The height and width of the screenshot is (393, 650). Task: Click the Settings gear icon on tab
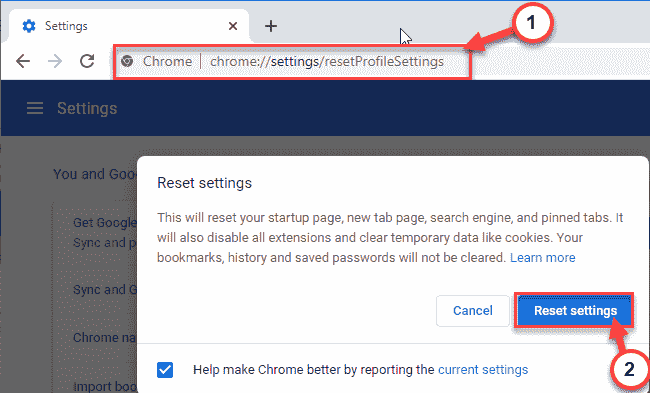tap(29, 26)
